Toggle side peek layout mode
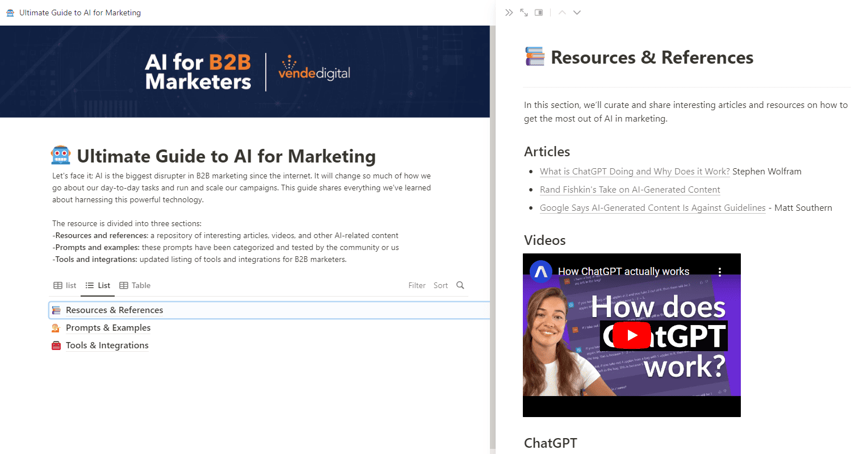 point(538,12)
